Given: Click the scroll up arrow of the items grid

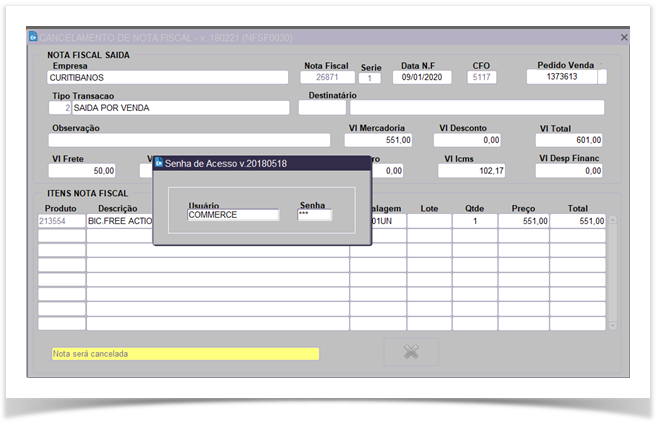Looking at the screenshot, I should [x=612, y=220].
